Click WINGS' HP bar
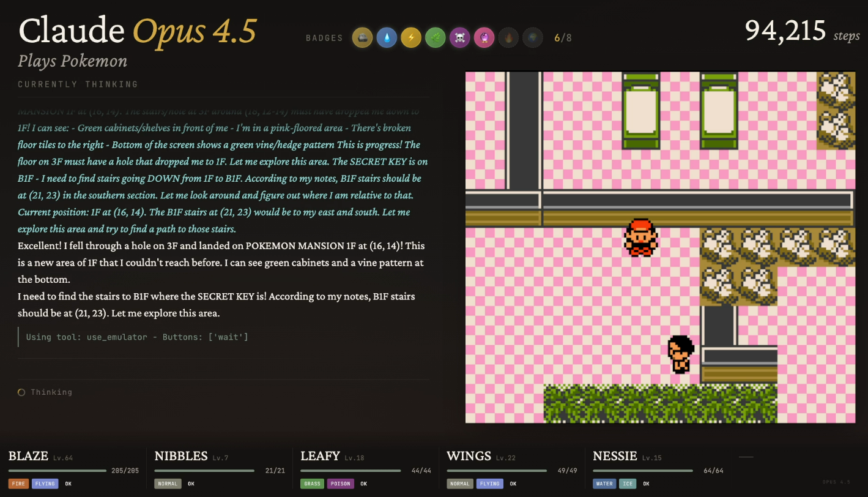The height and width of the screenshot is (497, 868). click(497, 471)
